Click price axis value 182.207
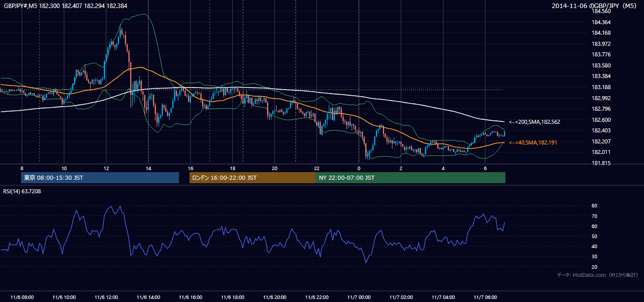Viewport: 644px width, 302px height. (x=601, y=141)
